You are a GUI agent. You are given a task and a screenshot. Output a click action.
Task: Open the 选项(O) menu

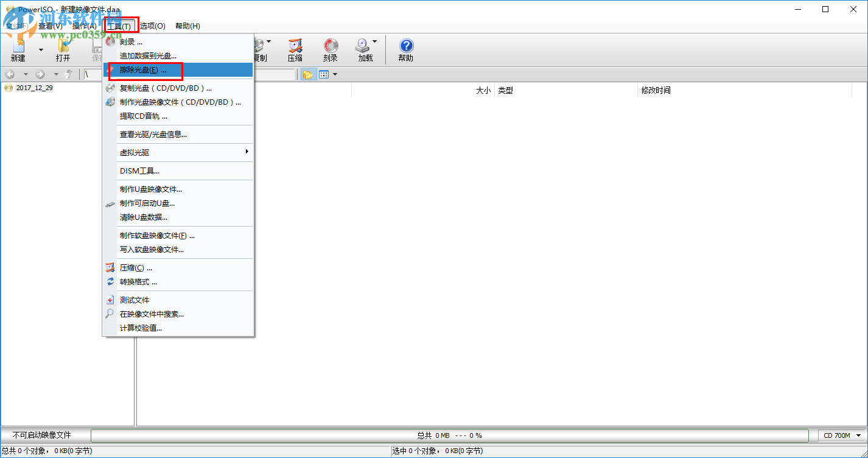coord(152,26)
